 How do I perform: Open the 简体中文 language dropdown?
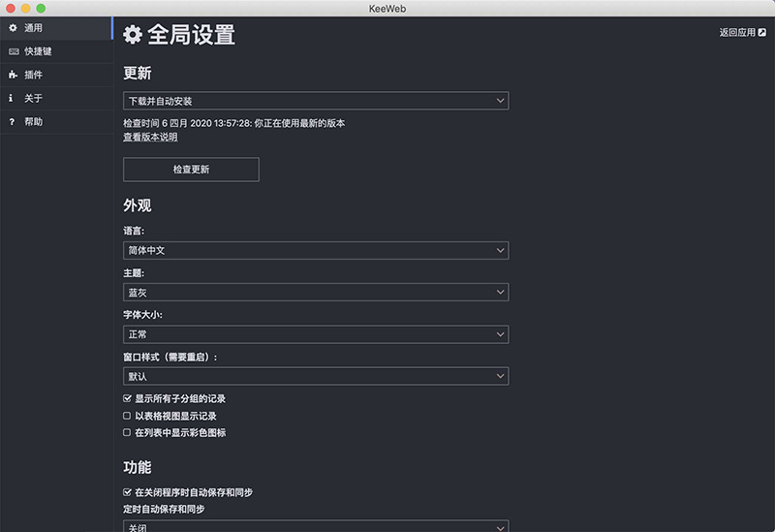click(316, 251)
